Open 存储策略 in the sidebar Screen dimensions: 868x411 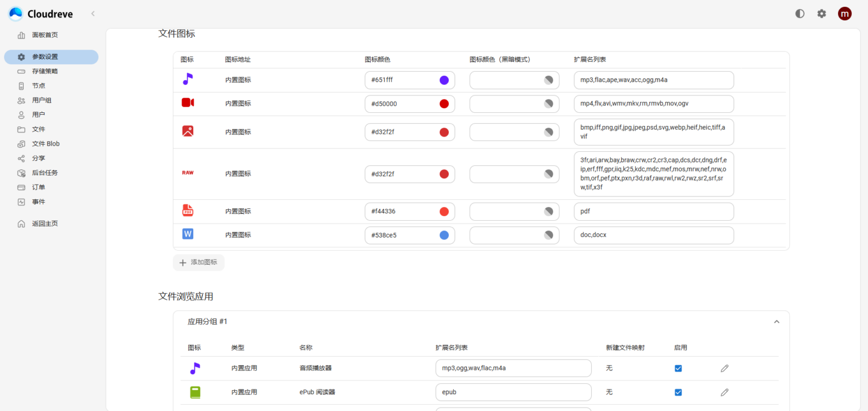click(51, 71)
